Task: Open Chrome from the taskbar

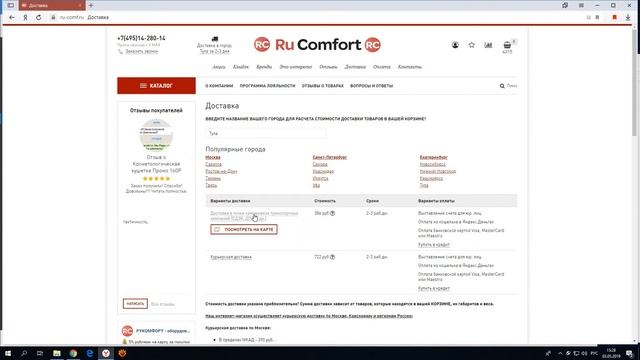Action: pos(73,353)
